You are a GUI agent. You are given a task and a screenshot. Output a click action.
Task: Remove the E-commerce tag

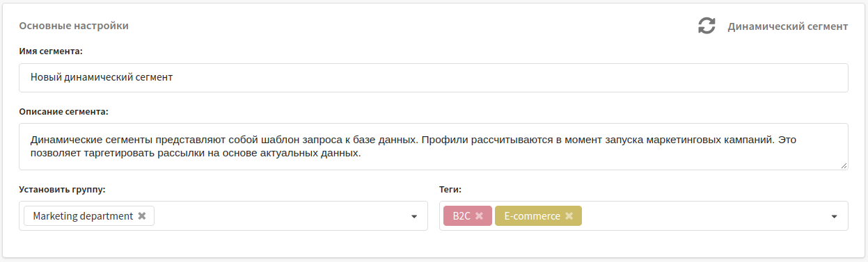coord(569,216)
